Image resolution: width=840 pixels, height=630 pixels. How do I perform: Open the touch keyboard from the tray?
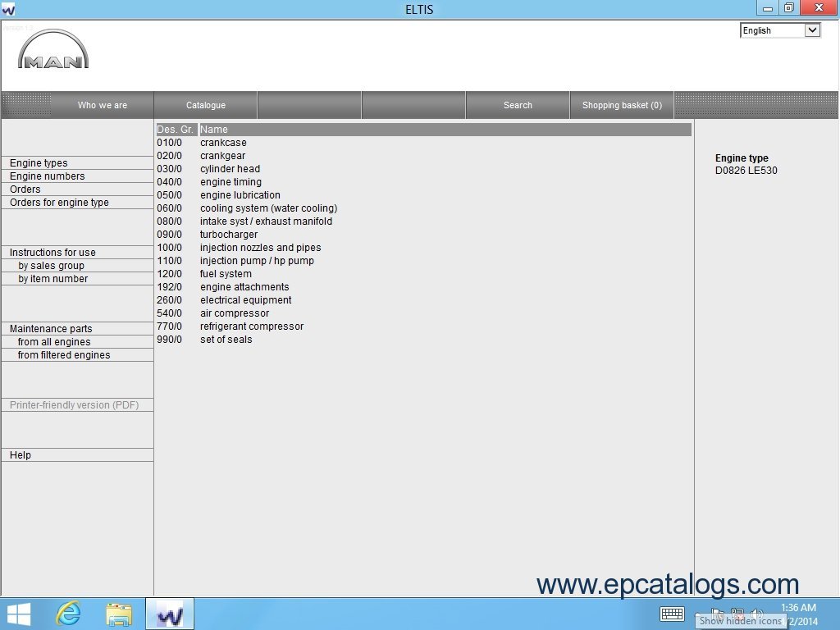pyautogui.click(x=672, y=614)
